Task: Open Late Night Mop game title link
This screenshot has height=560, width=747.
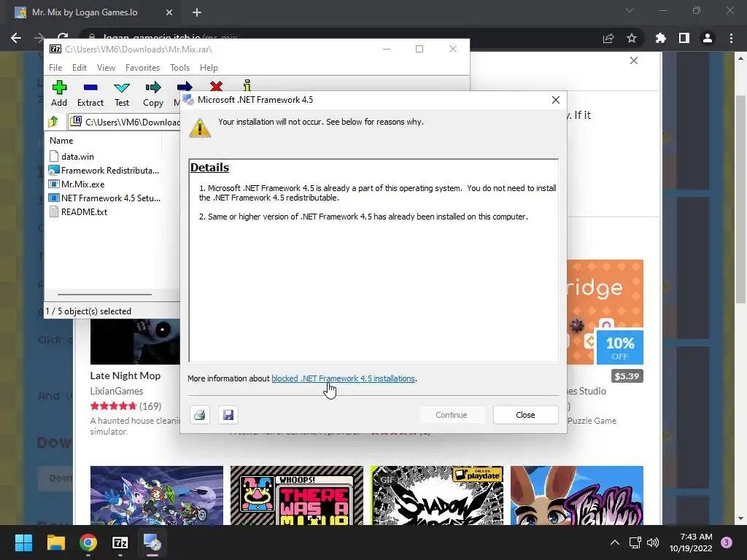Action: (125, 376)
